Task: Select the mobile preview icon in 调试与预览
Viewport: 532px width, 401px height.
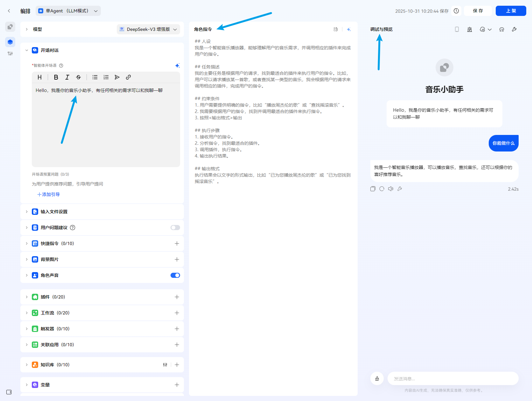Action: (457, 29)
